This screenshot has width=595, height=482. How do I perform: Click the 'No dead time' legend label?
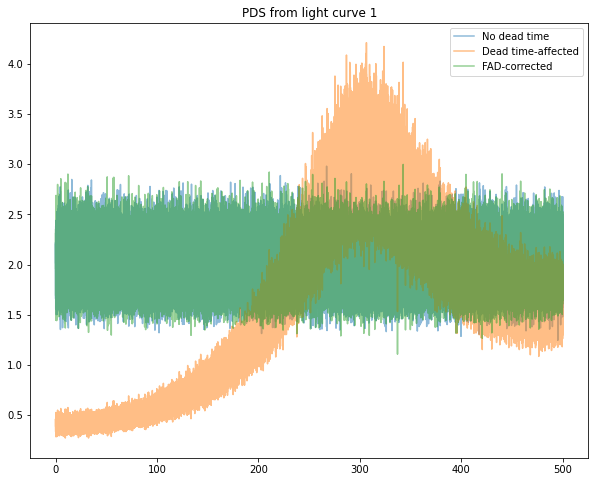click(515, 36)
